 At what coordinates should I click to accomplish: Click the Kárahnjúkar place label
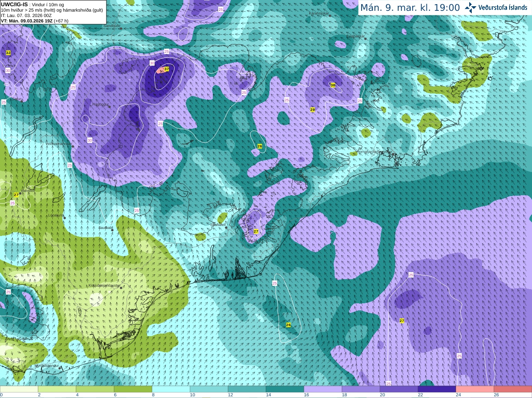(x=319, y=13)
